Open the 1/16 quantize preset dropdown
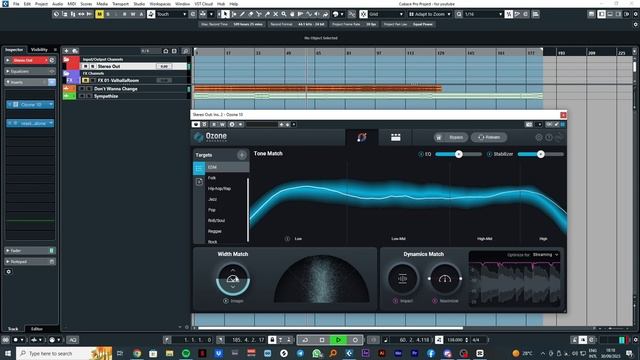This screenshot has width=640, height=360. pos(484,14)
